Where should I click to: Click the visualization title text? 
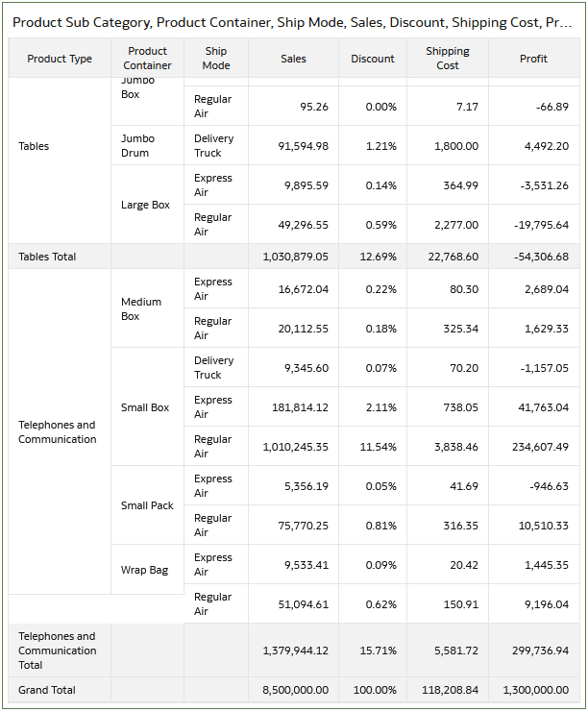[x=292, y=22]
